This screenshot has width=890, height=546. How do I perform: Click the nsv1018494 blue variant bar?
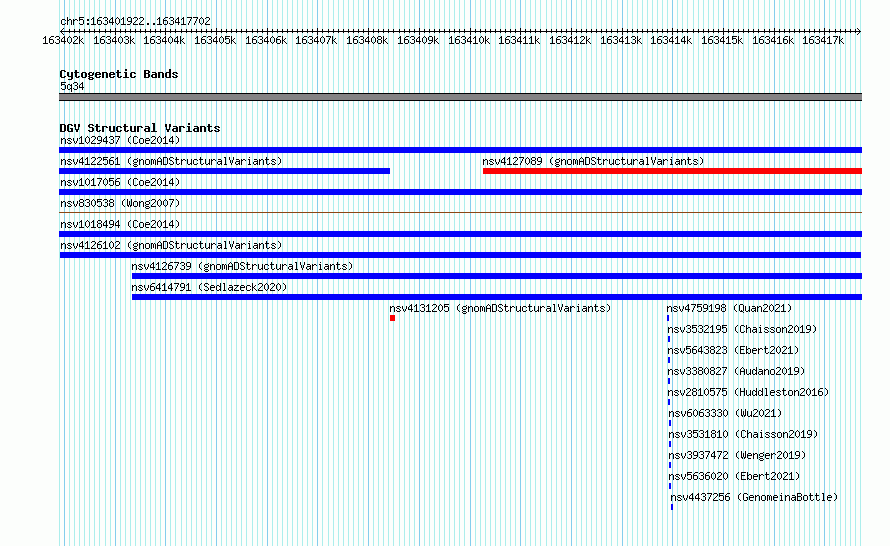(460, 234)
